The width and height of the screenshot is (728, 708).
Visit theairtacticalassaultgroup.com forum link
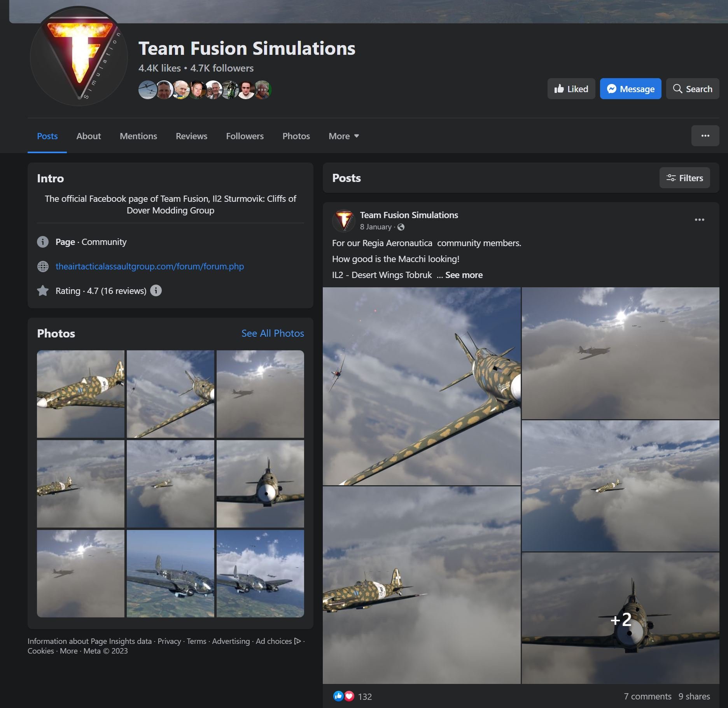150,266
